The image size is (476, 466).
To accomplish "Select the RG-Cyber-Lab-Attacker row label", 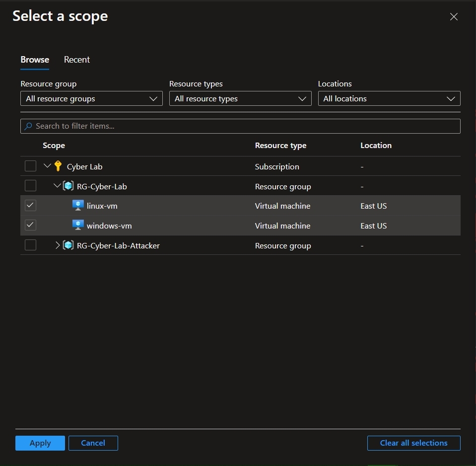I will (x=118, y=245).
